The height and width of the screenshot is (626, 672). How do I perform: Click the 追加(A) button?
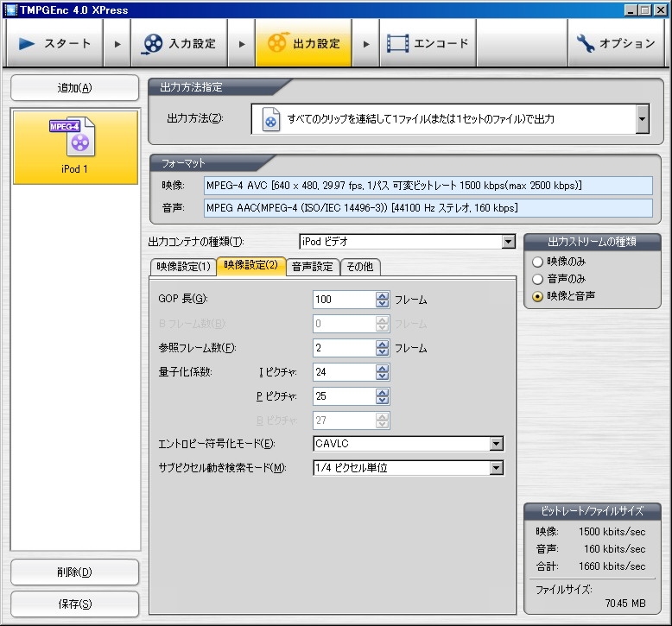(75, 88)
